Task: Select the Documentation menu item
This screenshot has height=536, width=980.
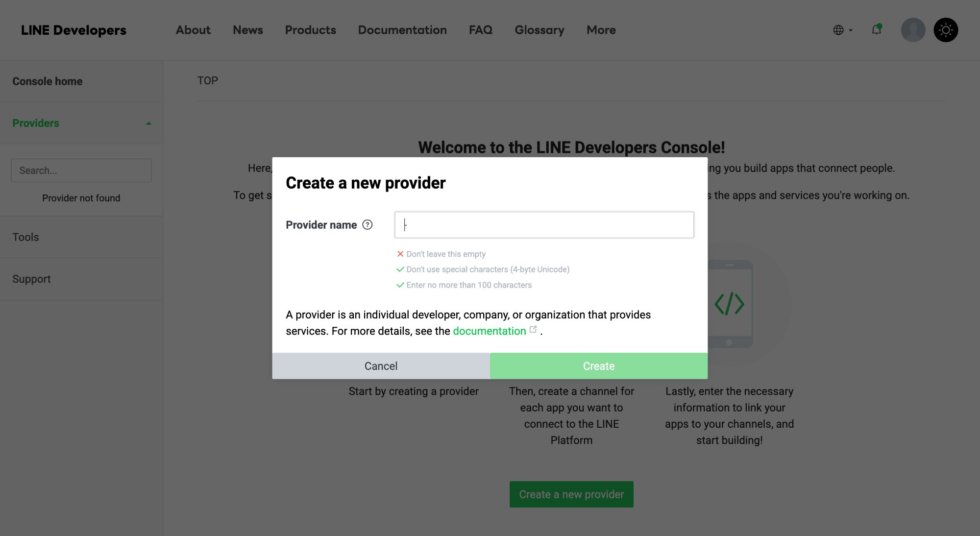Action: [402, 30]
